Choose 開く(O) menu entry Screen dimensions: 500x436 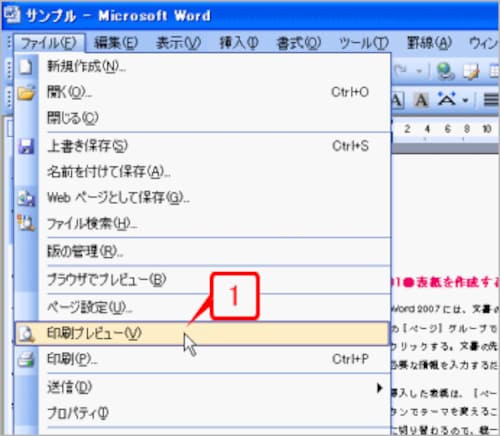[x=202, y=92]
